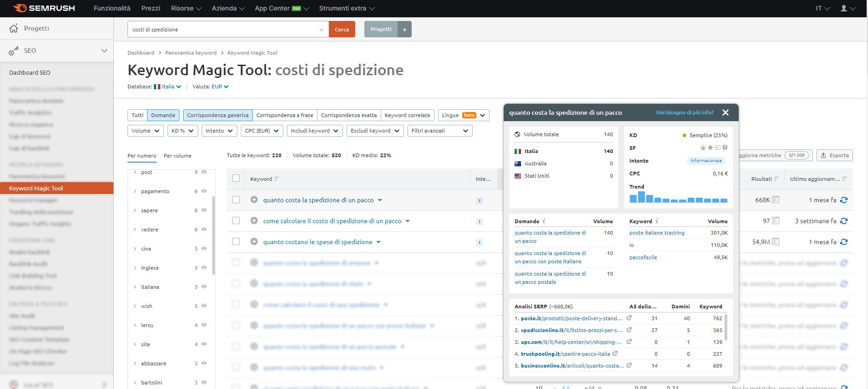Toggle eye icon for 'wish' group

point(204,306)
